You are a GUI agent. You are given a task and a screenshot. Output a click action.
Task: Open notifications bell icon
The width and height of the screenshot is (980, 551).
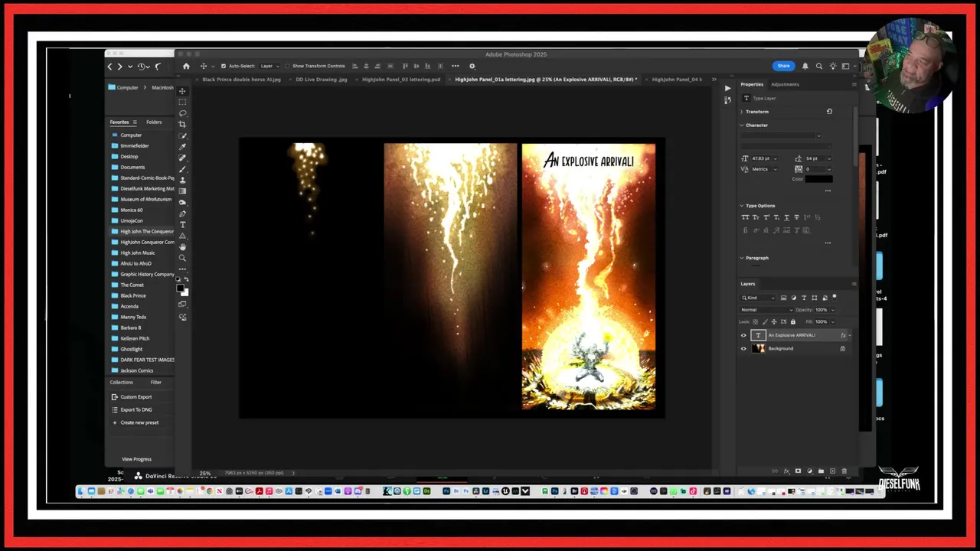pos(805,66)
